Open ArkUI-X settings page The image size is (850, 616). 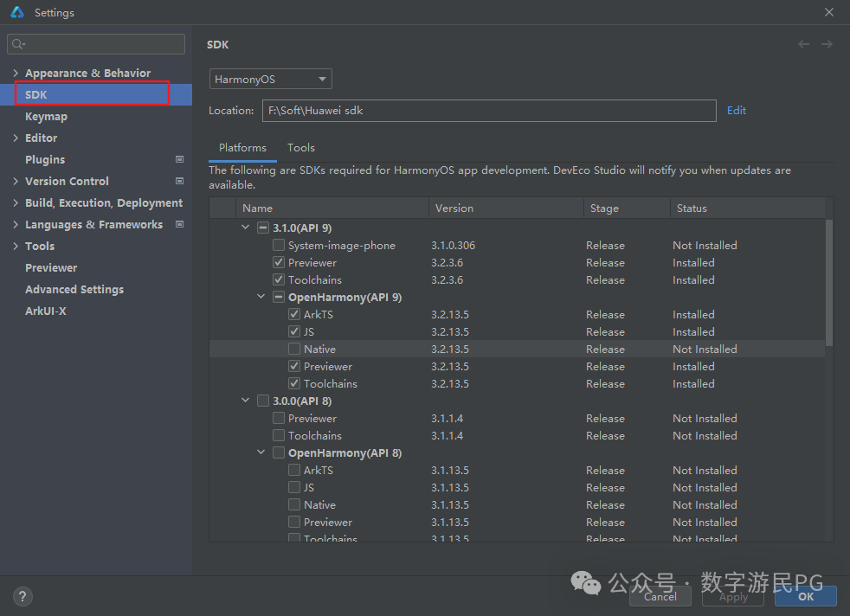point(46,311)
